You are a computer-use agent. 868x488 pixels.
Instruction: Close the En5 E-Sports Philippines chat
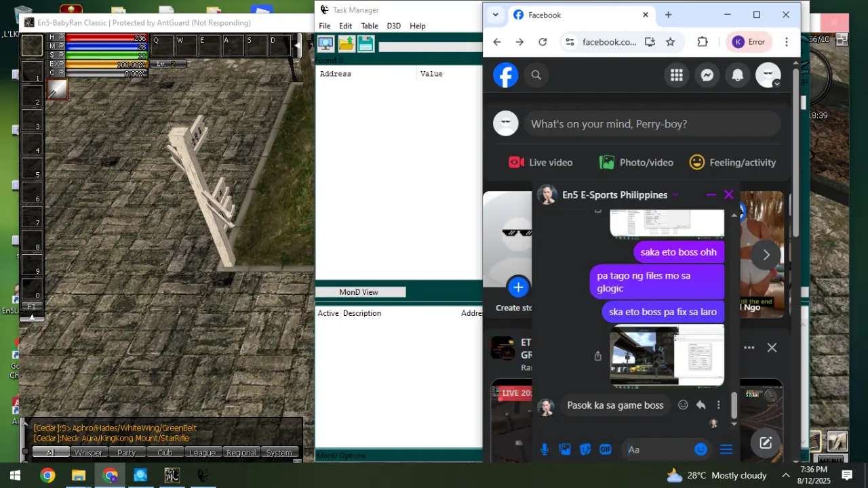click(729, 195)
